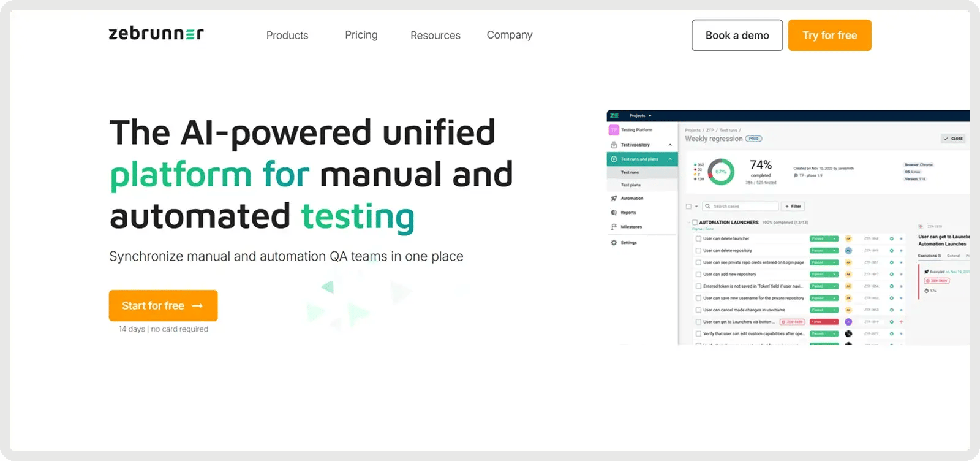Collapse the Test repository section chevron
The image size is (980, 461).
670,145
